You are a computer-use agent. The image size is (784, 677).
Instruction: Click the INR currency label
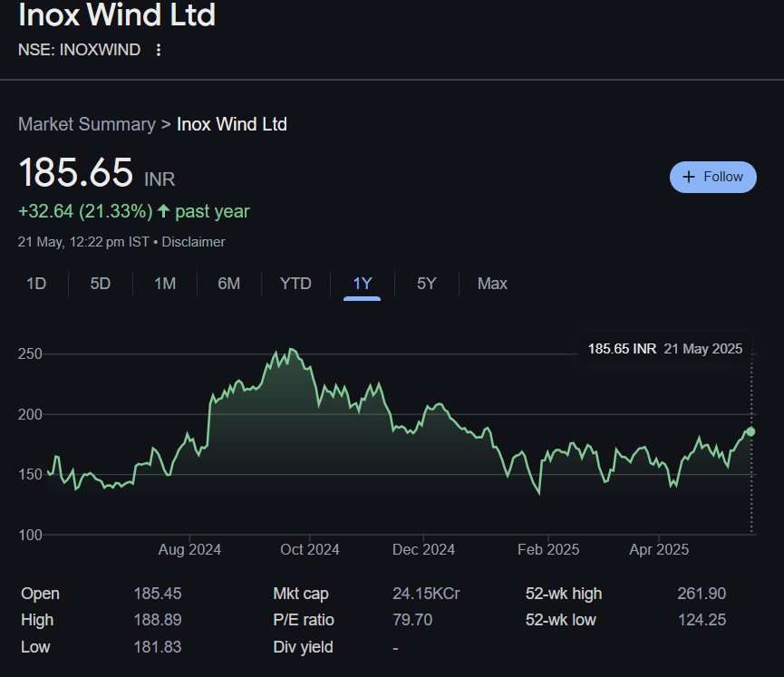pos(160,179)
